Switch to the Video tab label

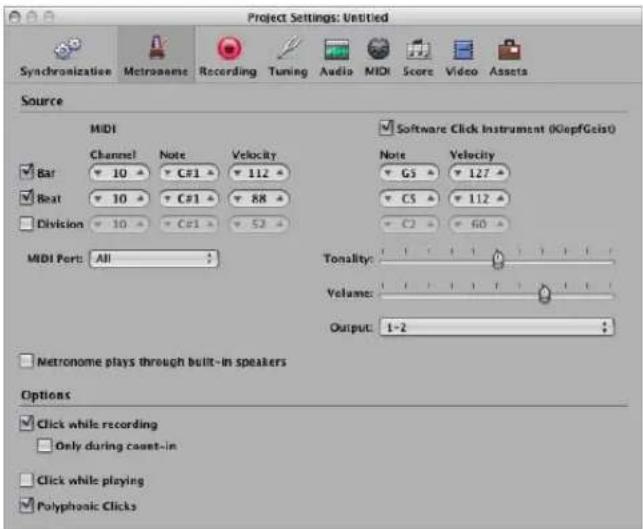click(x=462, y=71)
